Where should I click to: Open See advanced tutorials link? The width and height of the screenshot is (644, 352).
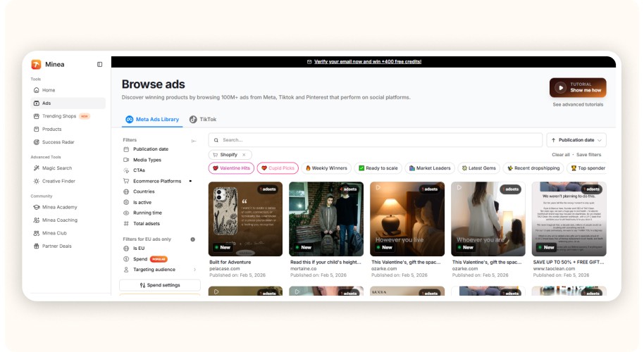click(x=578, y=105)
